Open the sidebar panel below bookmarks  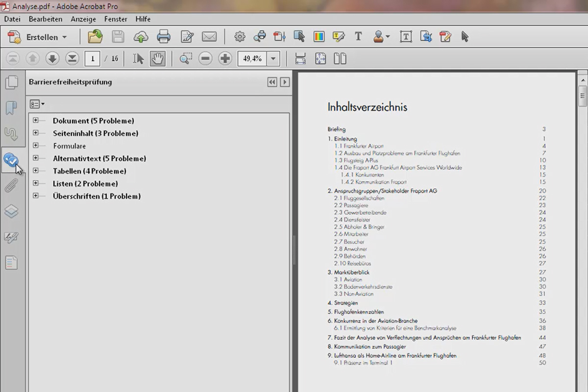click(x=11, y=134)
